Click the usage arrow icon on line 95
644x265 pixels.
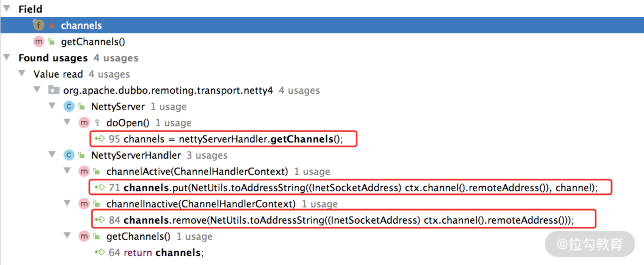coord(100,139)
